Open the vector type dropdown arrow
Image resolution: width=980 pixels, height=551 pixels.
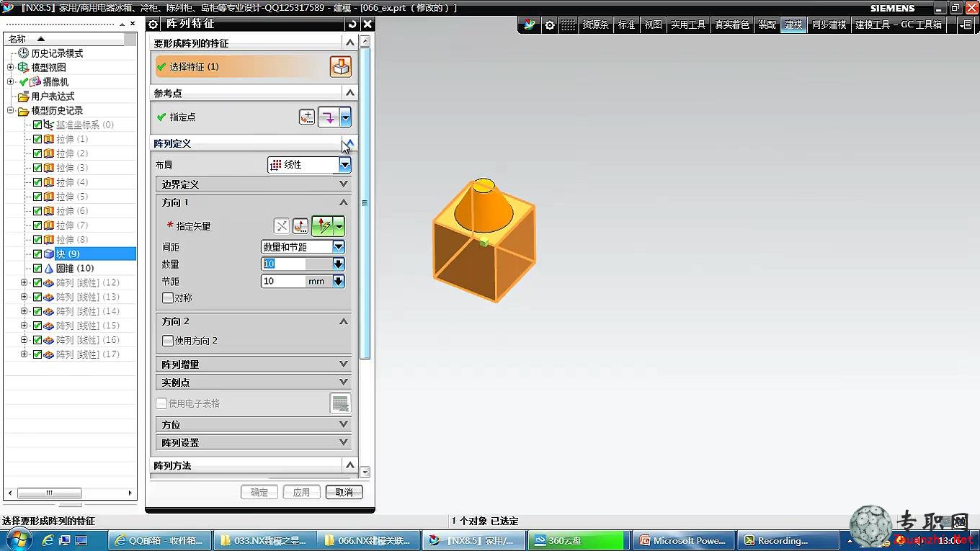click(339, 226)
